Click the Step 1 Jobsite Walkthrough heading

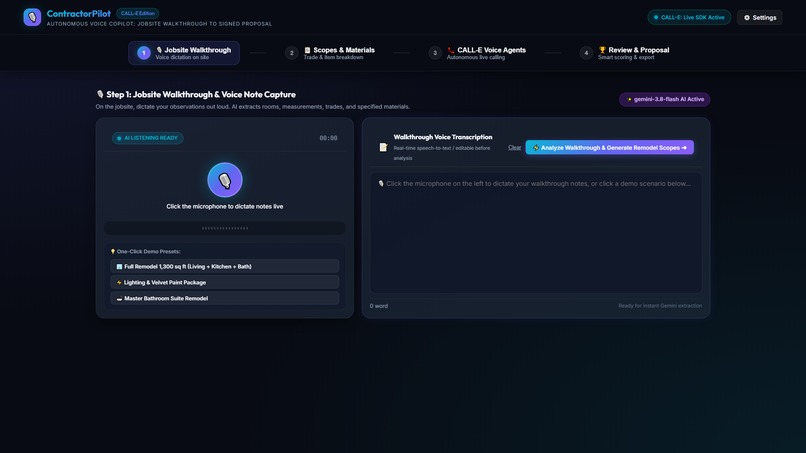coord(196,95)
